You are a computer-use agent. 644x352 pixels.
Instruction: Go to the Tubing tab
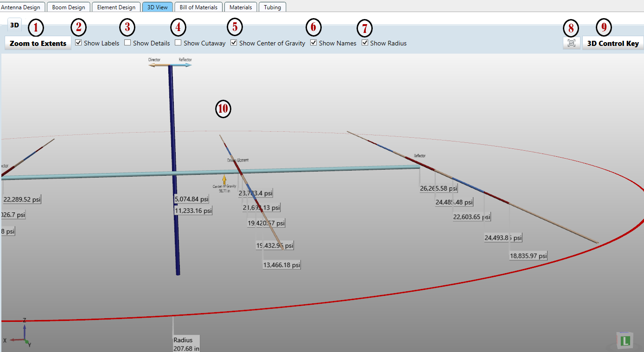(272, 7)
